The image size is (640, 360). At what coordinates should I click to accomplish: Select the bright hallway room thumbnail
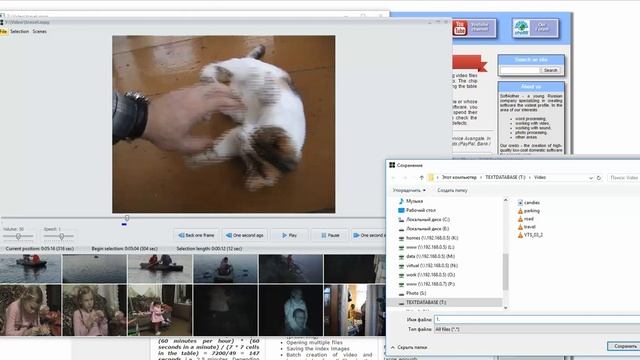[x=354, y=310]
